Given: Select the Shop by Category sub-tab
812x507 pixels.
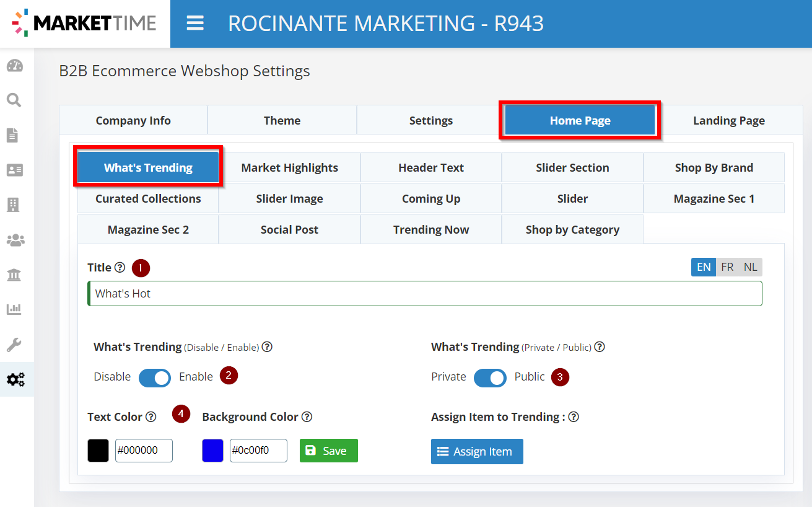Looking at the screenshot, I should click(x=572, y=229).
